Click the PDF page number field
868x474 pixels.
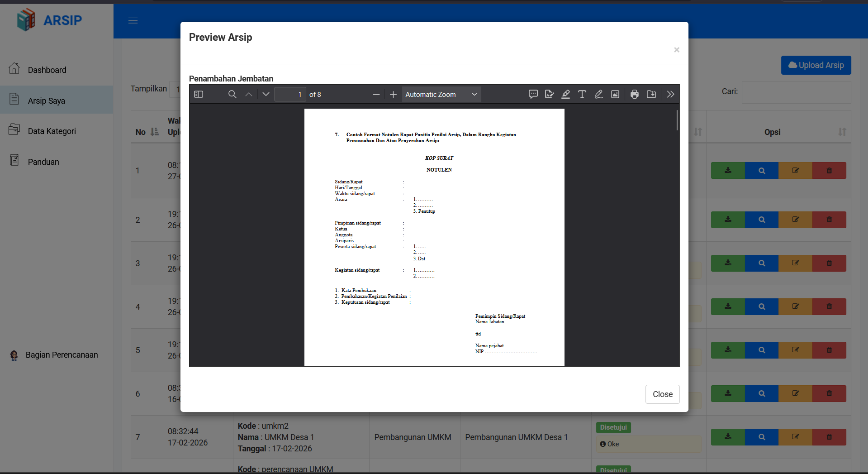coord(290,94)
